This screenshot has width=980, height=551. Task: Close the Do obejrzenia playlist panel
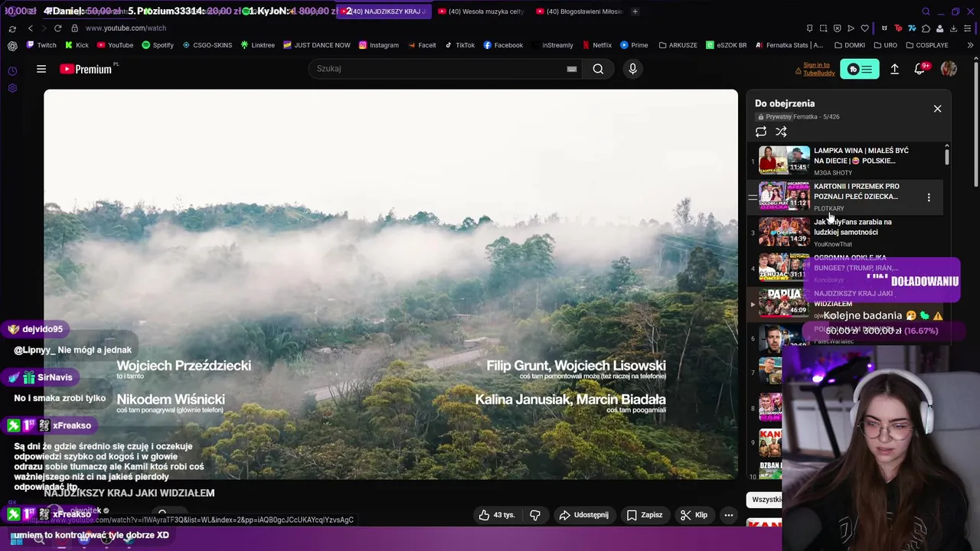click(x=937, y=109)
